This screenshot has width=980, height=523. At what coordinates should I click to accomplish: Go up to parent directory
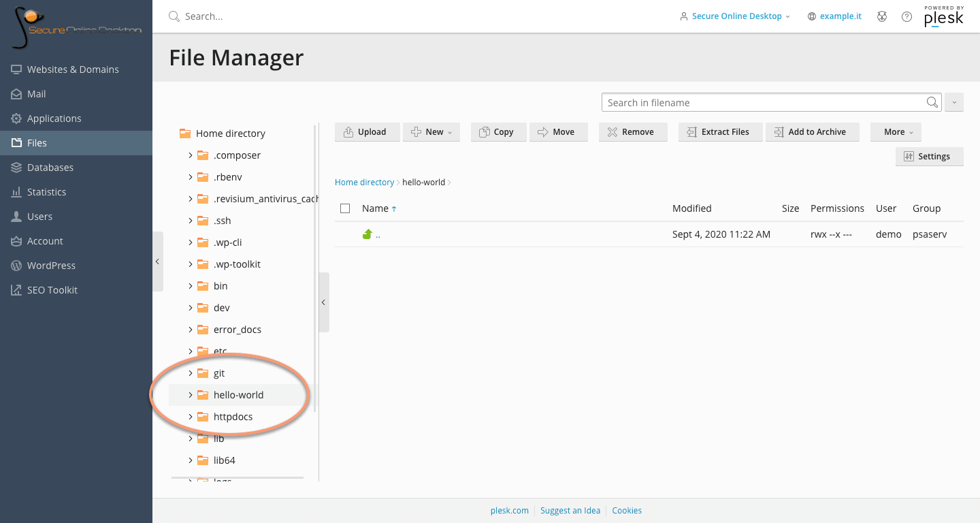pyautogui.click(x=372, y=234)
